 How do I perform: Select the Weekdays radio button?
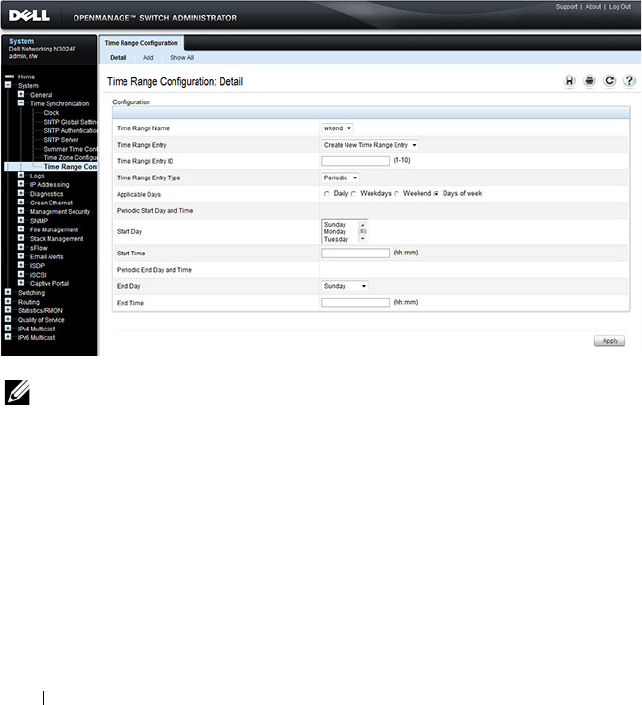coord(353,194)
